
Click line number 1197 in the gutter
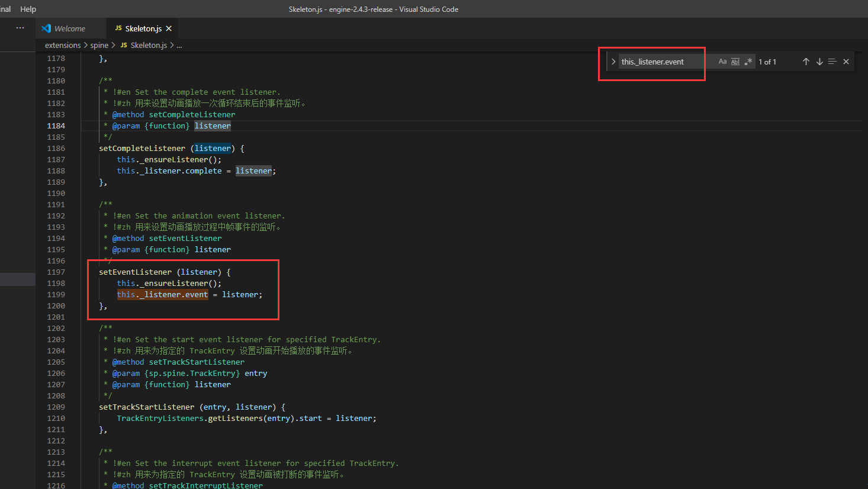[x=56, y=272]
